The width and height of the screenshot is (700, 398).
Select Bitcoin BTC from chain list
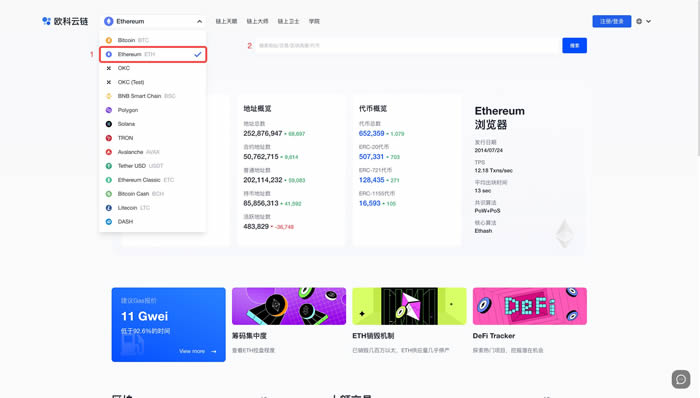[x=152, y=40]
